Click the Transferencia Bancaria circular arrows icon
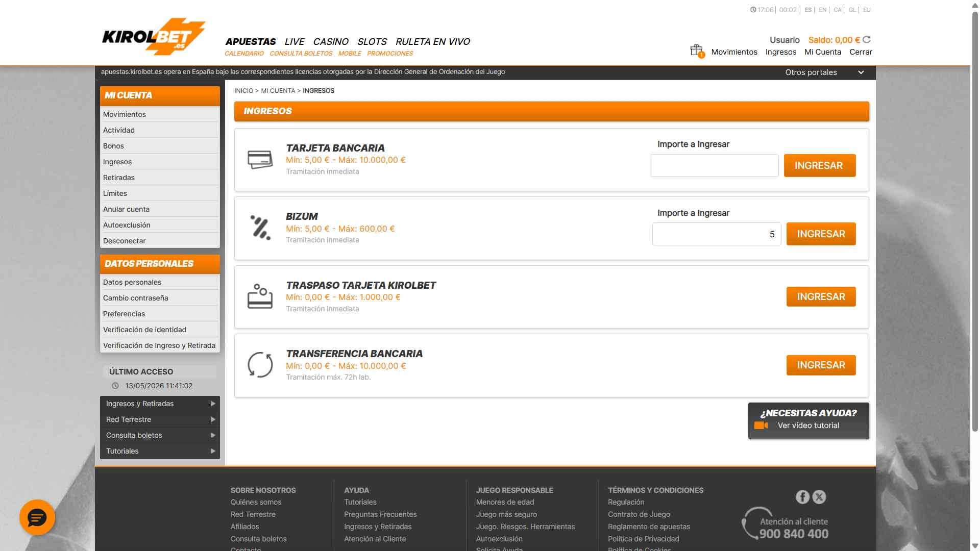The width and height of the screenshot is (980, 551). tap(260, 365)
